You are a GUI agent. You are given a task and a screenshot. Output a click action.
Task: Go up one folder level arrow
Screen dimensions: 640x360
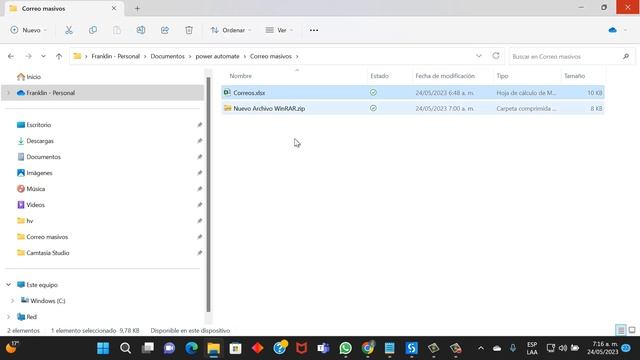pyautogui.click(x=59, y=56)
